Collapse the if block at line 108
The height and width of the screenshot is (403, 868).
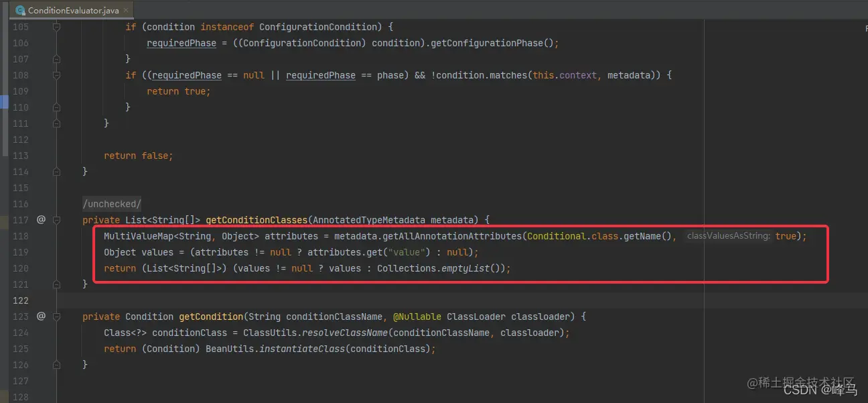tap(57, 75)
